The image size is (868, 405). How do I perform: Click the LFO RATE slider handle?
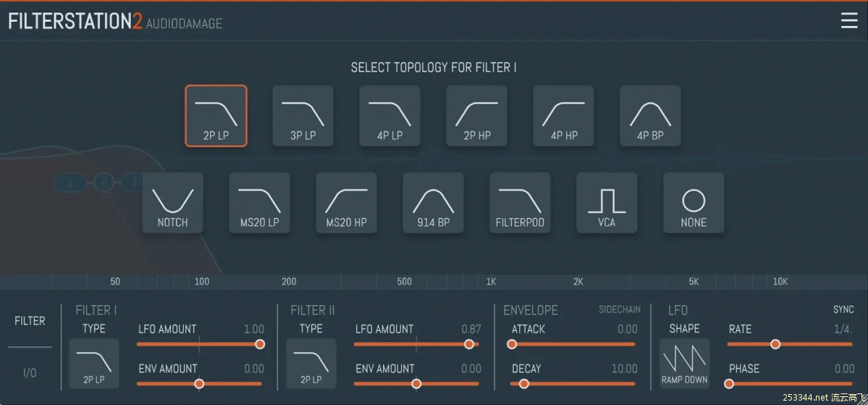point(775,344)
